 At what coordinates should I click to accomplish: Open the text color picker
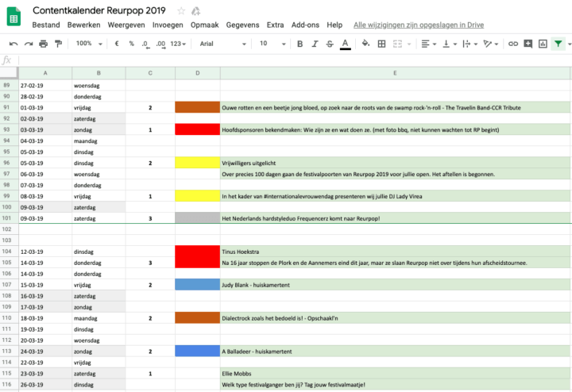click(x=345, y=44)
